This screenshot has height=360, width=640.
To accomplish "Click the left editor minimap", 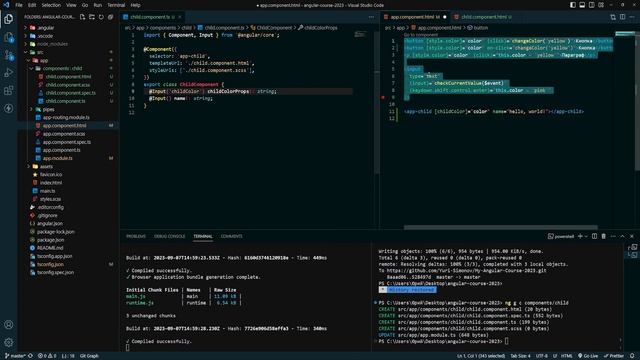I will pyautogui.click(x=360, y=34).
